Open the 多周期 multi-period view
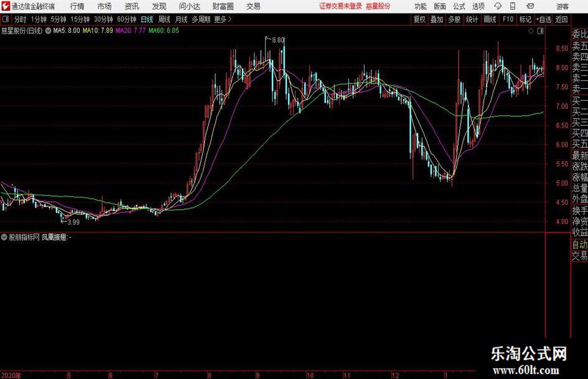 tap(201, 19)
